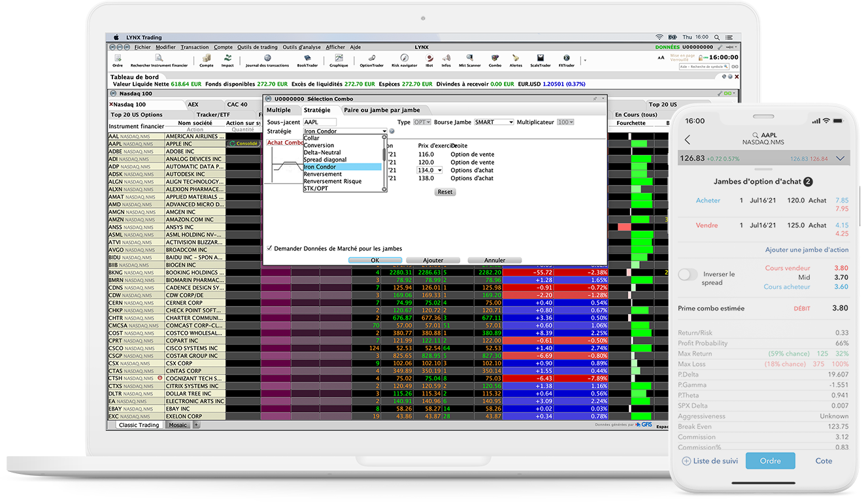
Task: Open Rechercher Instrument financier tool
Action: 159,61
